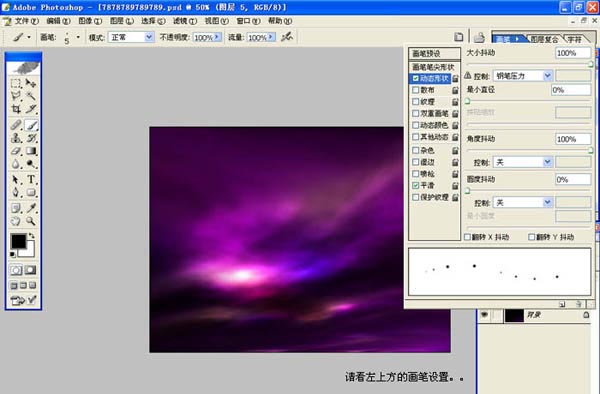Open the 流量 flow slider arrow
This screenshot has width=600, height=394.
pyautogui.click(x=271, y=37)
